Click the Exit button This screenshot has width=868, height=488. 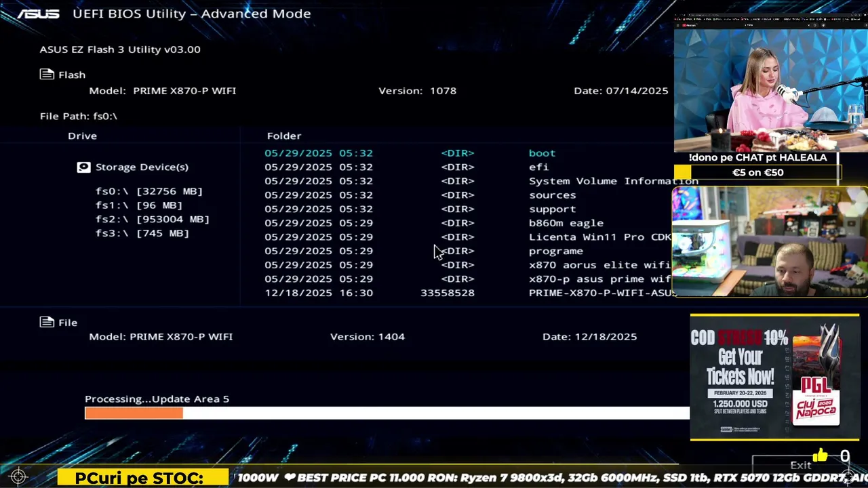pos(801,465)
